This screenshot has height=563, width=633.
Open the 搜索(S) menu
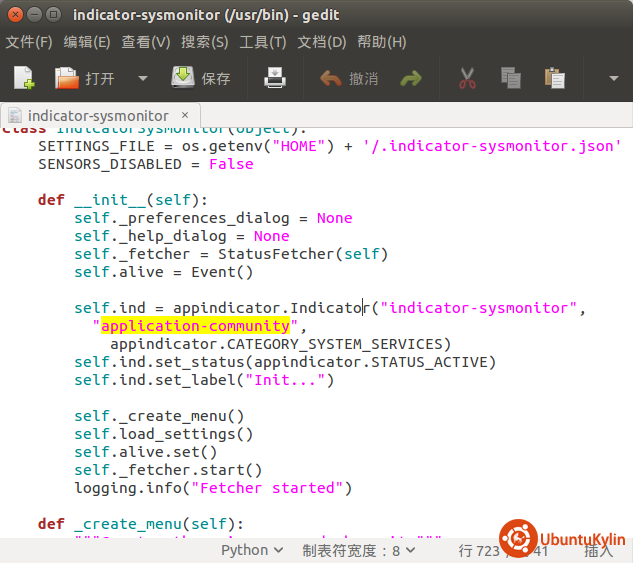click(x=204, y=42)
